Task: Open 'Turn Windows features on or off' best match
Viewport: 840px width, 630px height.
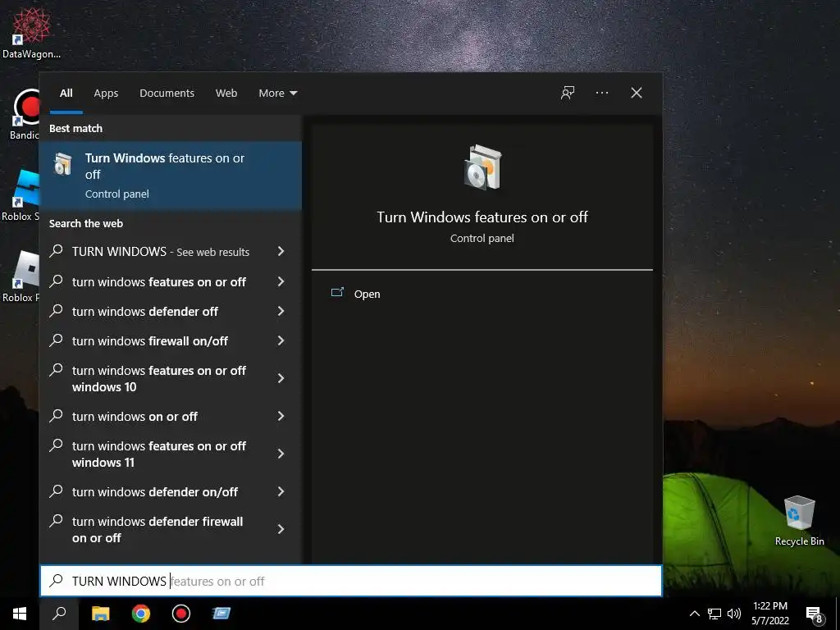Action: click(171, 176)
